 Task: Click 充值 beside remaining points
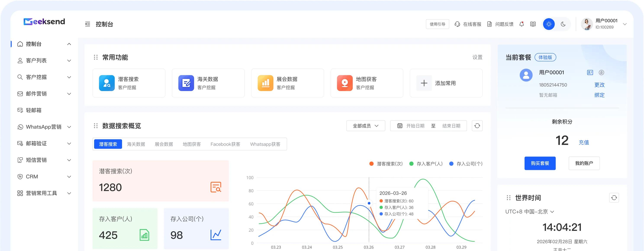pyautogui.click(x=584, y=142)
